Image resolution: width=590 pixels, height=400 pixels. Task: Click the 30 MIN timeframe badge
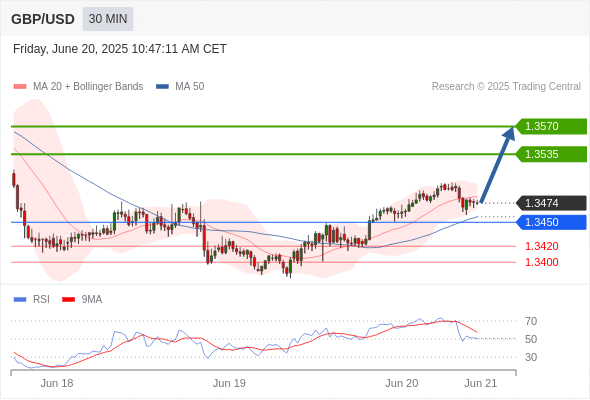108,19
